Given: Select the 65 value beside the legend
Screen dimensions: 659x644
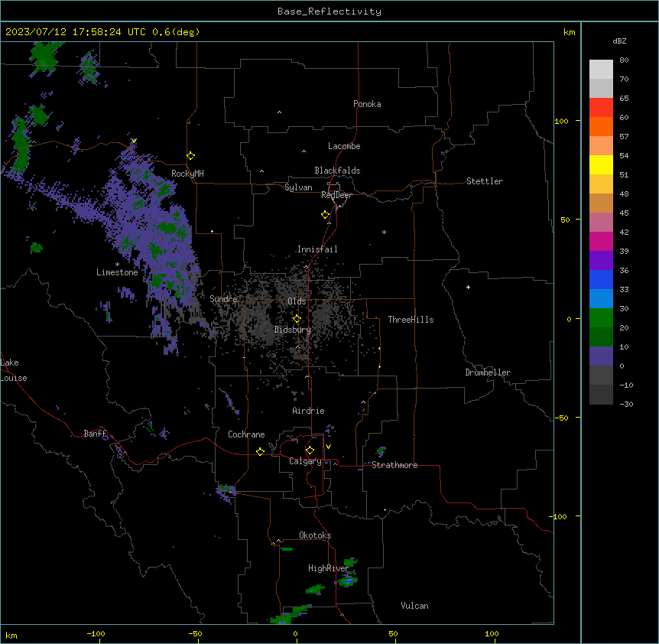Looking at the screenshot, I should (624, 99).
